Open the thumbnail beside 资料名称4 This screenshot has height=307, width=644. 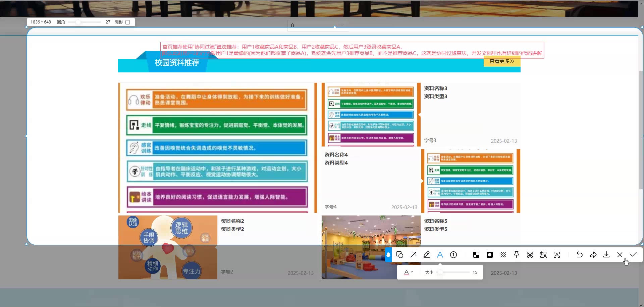tap(471, 181)
